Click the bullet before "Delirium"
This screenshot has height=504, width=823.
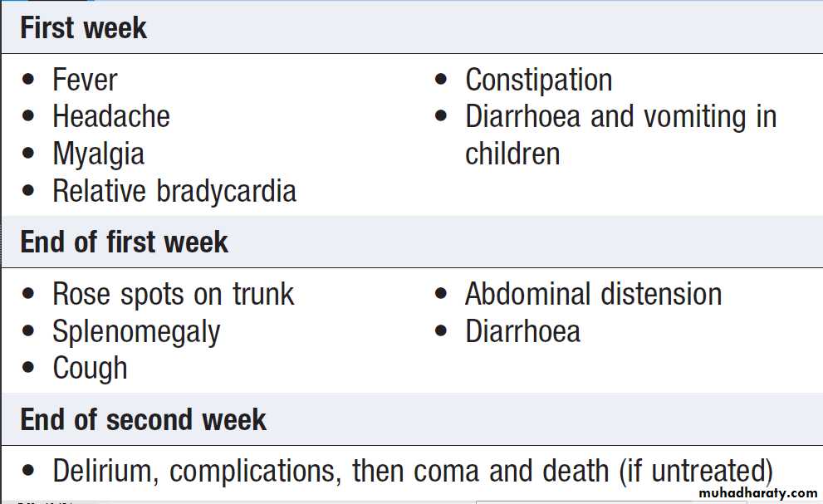tap(30, 471)
